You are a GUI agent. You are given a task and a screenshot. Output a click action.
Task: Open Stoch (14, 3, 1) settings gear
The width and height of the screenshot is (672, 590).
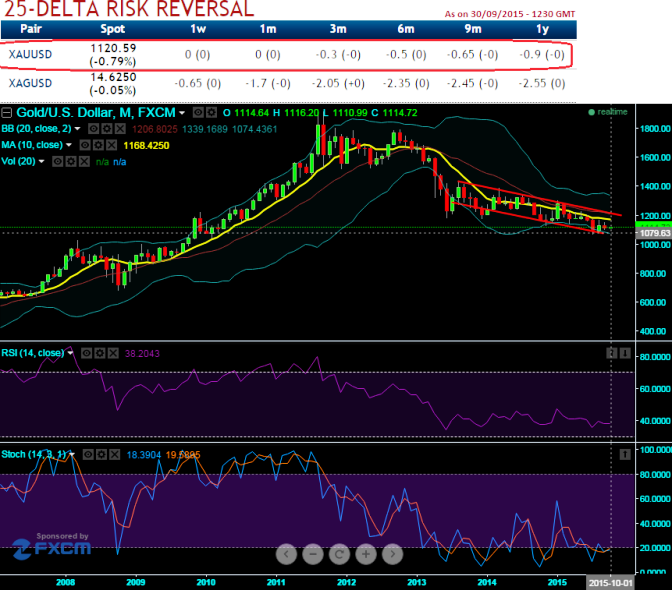click(101, 454)
